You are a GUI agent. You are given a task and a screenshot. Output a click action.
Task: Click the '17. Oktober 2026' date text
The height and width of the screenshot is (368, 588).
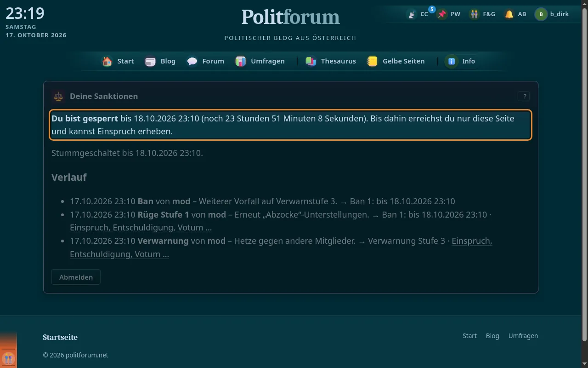pos(36,35)
